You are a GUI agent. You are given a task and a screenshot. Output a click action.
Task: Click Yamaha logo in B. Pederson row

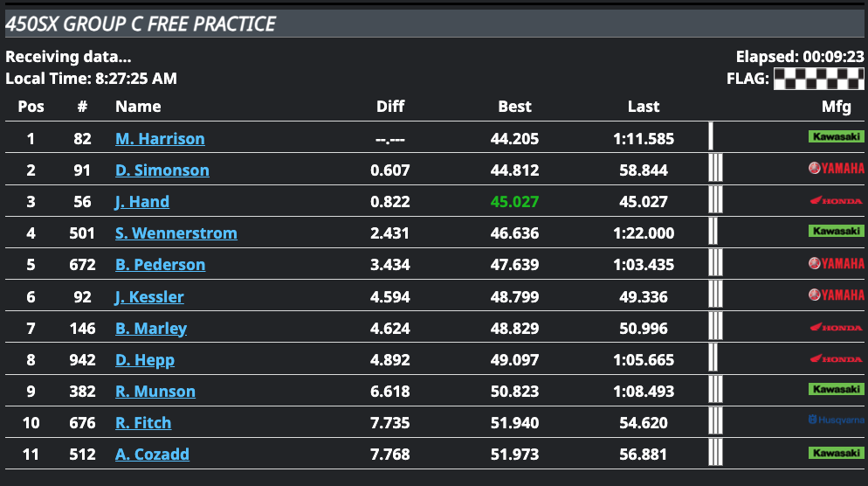pyautogui.click(x=836, y=264)
